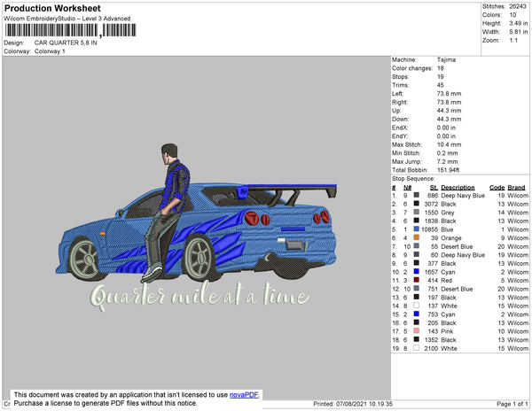Screen dimensions: 532x411
Task: Click the novaPDF link in the notice
Action: pos(246,395)
